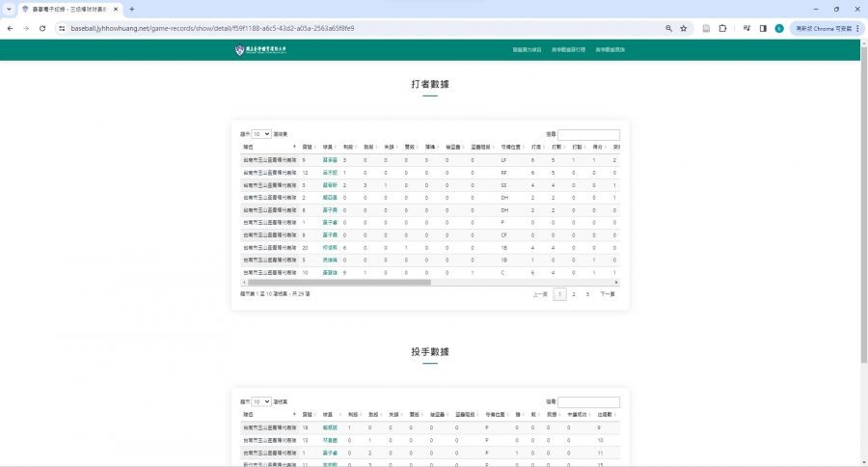Screen dimensions: 868x467
Task: Click the browser forward arrow
Action: click(x=26, y=28)
